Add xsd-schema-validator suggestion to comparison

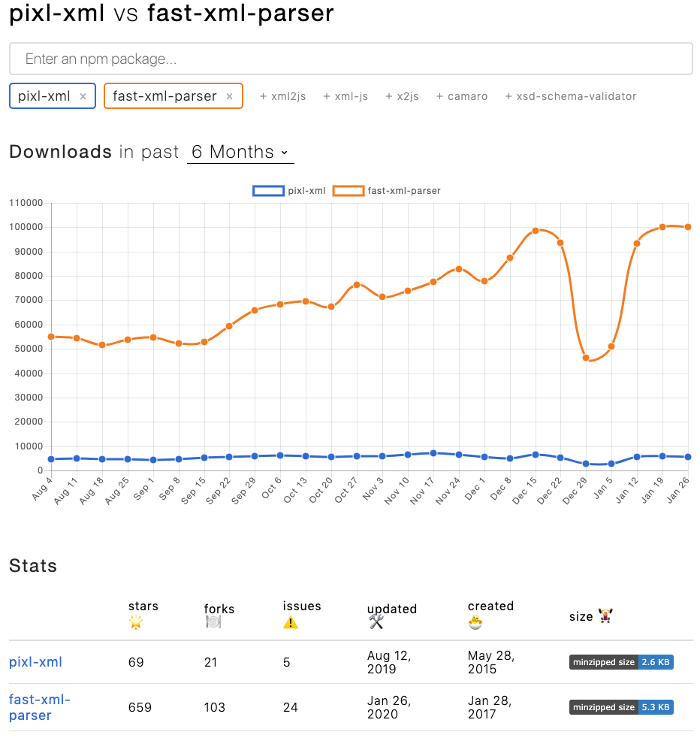[x=571, y=96]
